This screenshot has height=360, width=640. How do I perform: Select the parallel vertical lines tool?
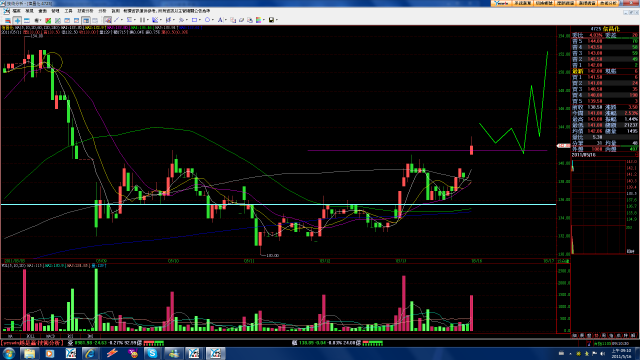[142, 20]
